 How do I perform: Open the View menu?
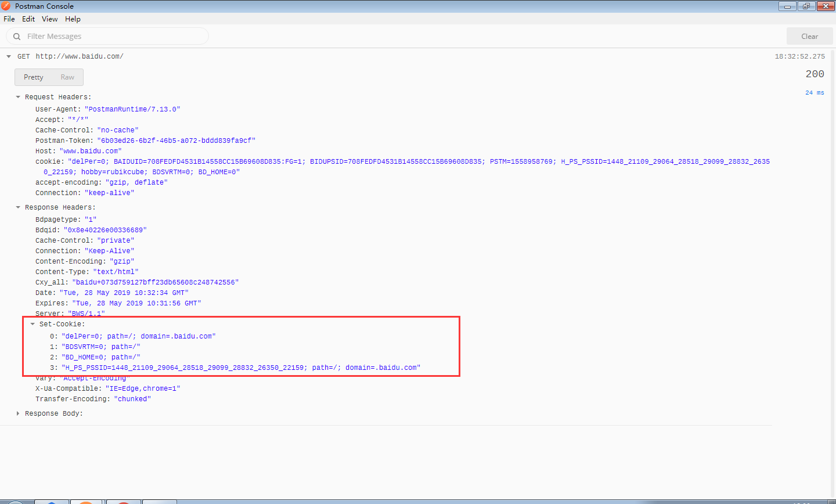[x=50, y=19]
